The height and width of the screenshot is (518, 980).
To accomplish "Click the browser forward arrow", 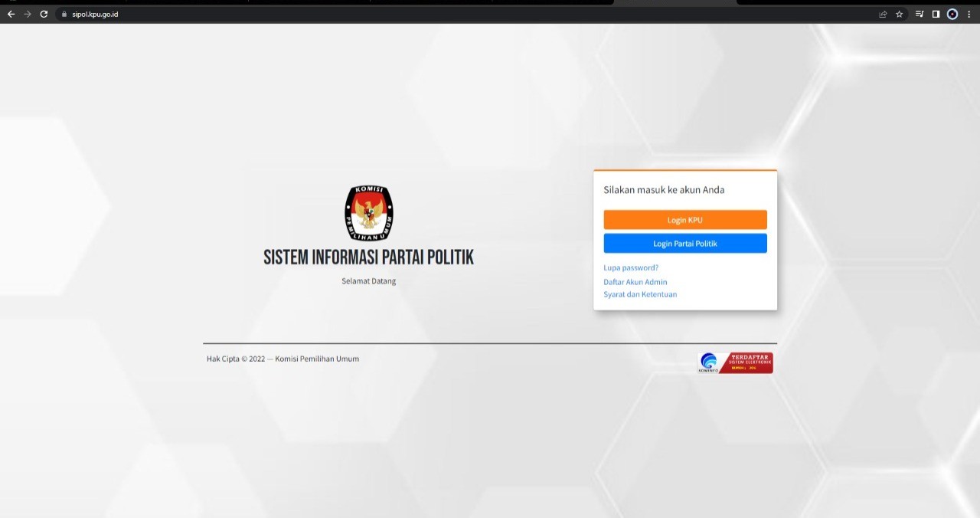I will tap(28, 14).
